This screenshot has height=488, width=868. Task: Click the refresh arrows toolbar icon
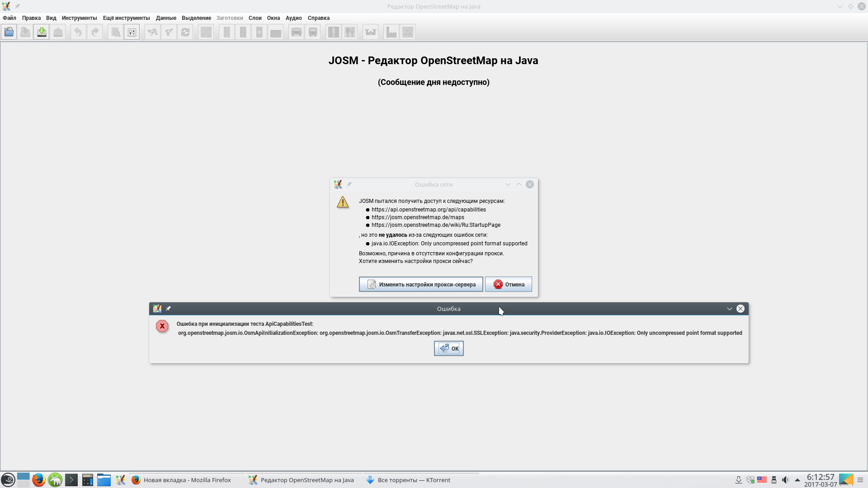pos(185,32)
